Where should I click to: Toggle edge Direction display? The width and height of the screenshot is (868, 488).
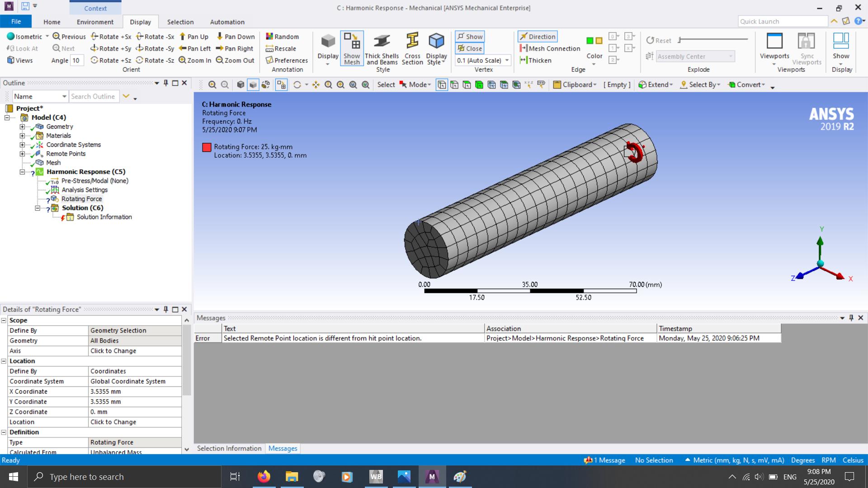538,37
